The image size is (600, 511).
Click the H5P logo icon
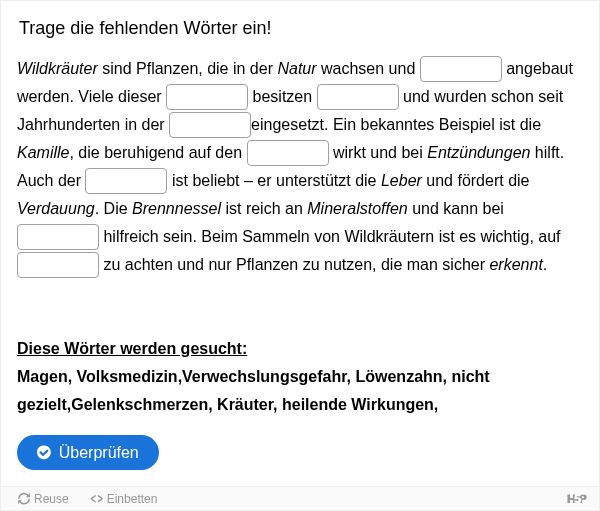576,499
